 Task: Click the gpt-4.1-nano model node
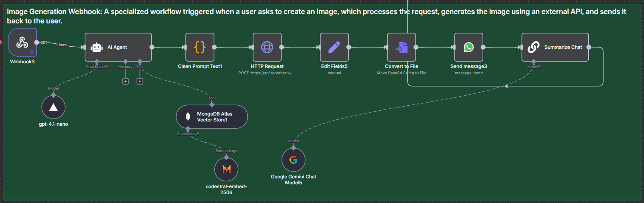pyautogui.click(x=53, y=107)
